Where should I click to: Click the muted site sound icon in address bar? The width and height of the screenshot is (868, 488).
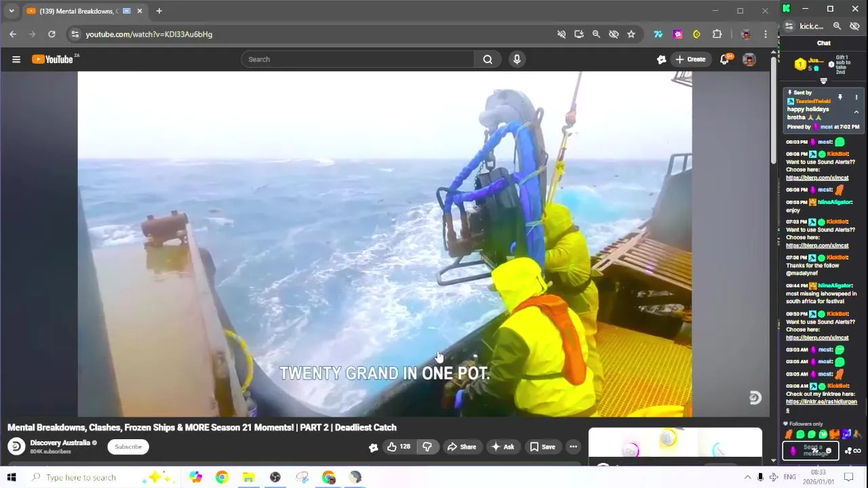(561, 34)
